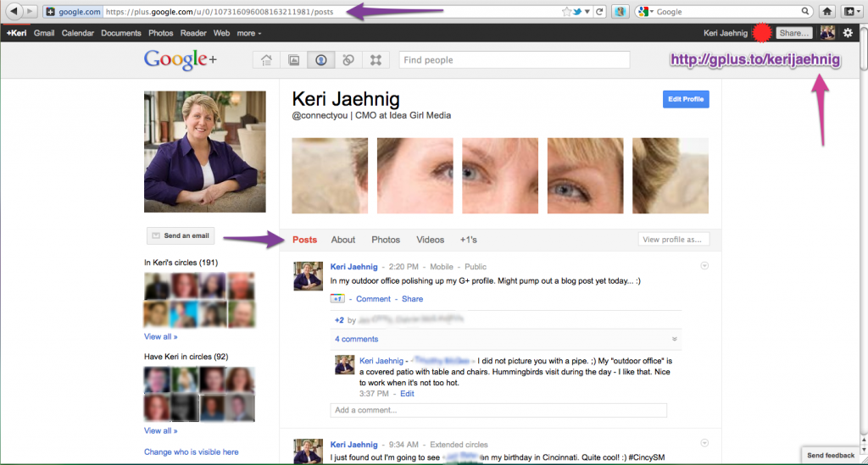Switch to the About tab
868x465 pixels.
click(343, 240)
